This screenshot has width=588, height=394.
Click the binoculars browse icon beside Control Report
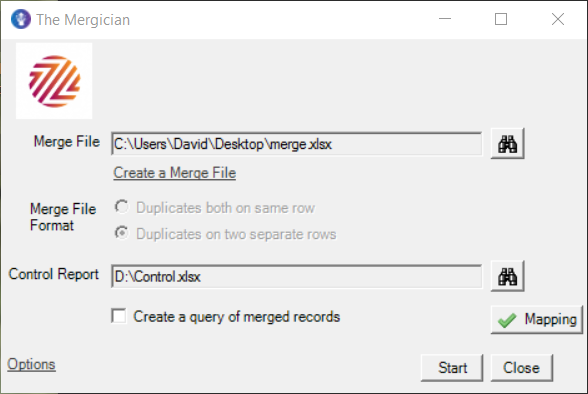[507, 277]
